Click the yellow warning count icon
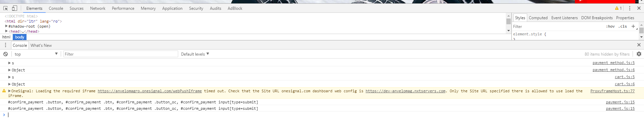This screenshot has height=130, width=644. [618, 8]
